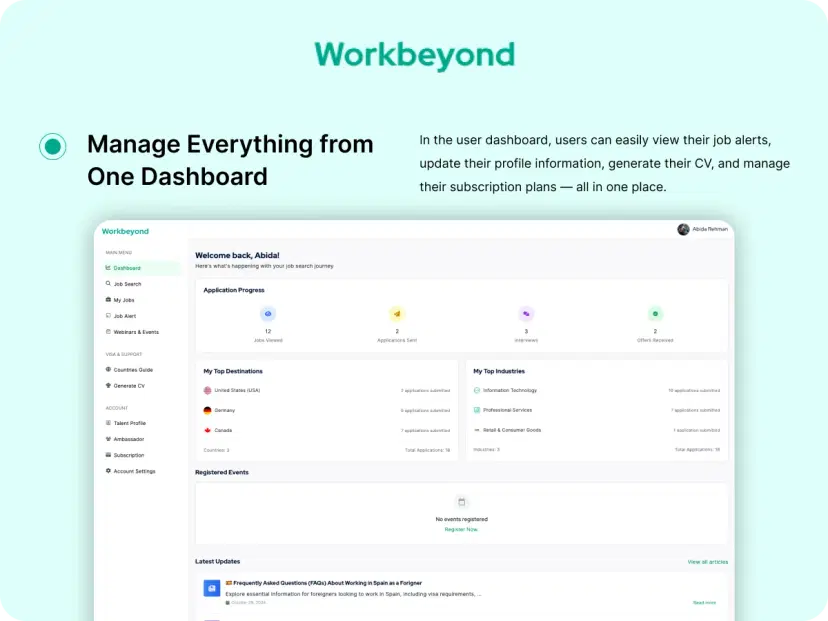Open Talent Profile via its icon

(x=108, y=421)
